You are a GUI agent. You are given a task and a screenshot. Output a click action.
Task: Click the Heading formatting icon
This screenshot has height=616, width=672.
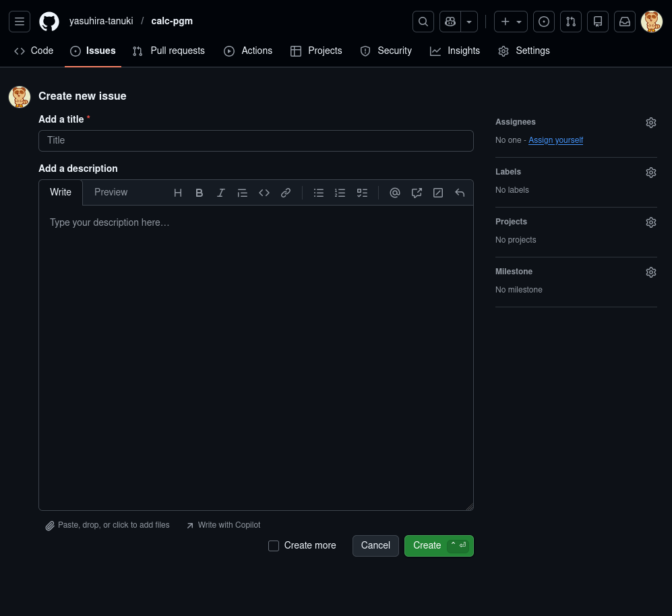pos(178,193)
